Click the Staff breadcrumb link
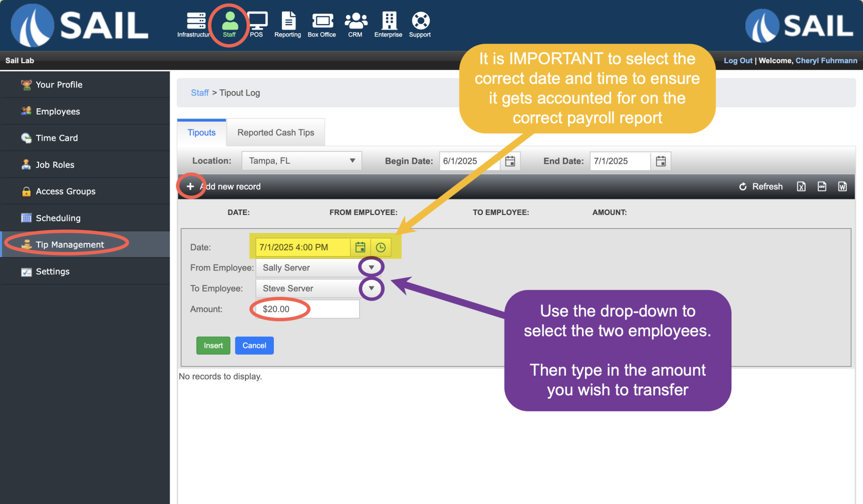 pyautogui.click(x=200, y=93)
